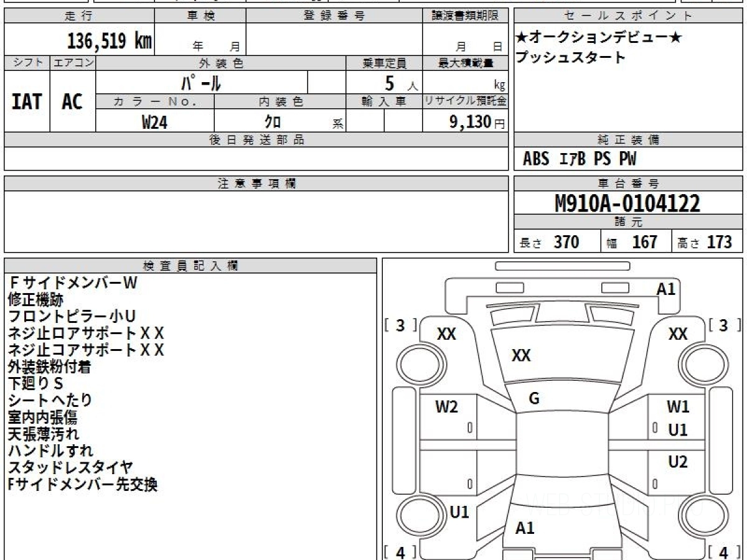Click the note 修正機跡

(x=35, y=299)
